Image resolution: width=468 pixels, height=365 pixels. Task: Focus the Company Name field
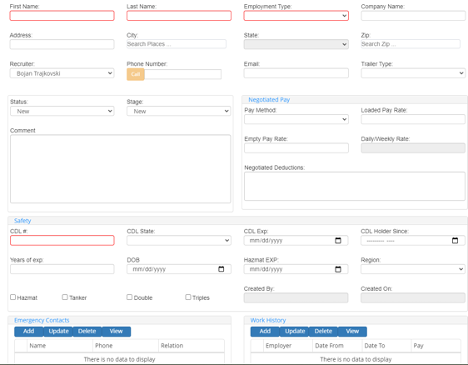coord(413,16)
